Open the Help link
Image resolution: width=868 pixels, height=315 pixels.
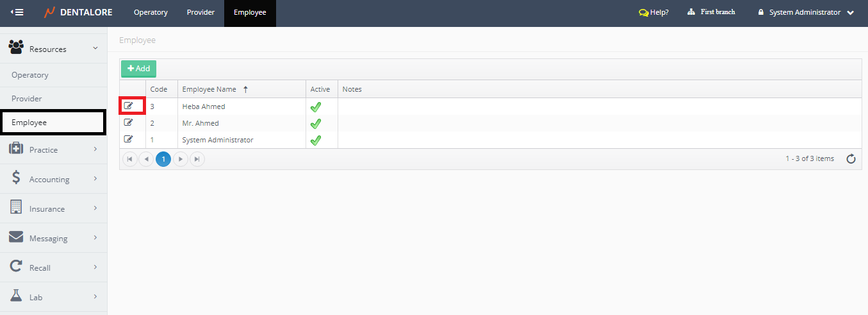(x=654, y=12)
